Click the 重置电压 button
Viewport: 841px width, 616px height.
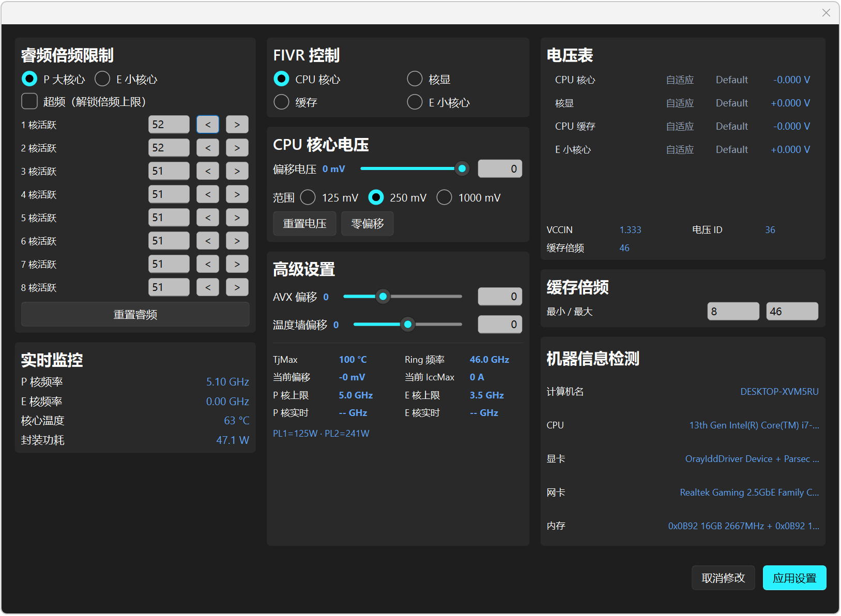(x=304, y=224)
